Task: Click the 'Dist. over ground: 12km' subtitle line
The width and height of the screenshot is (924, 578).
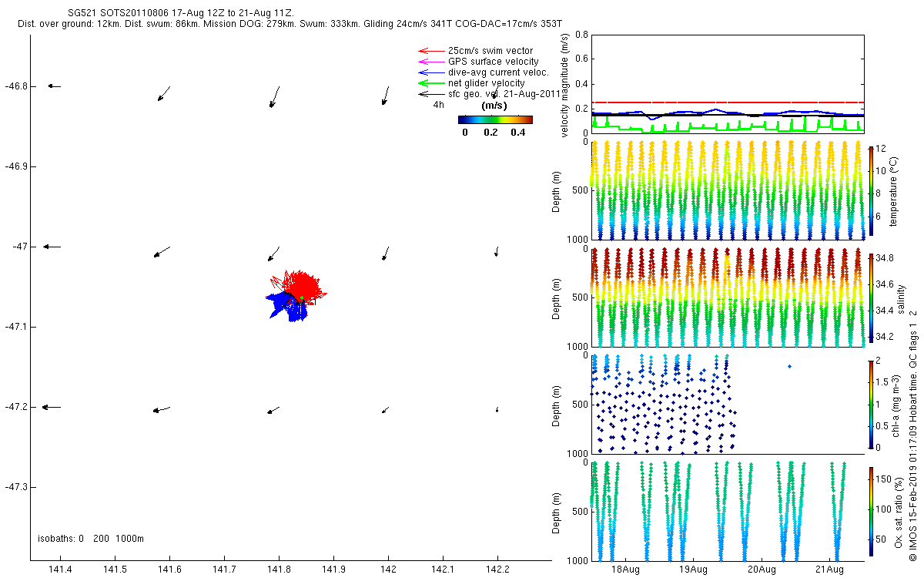Action: click(290, 24)
